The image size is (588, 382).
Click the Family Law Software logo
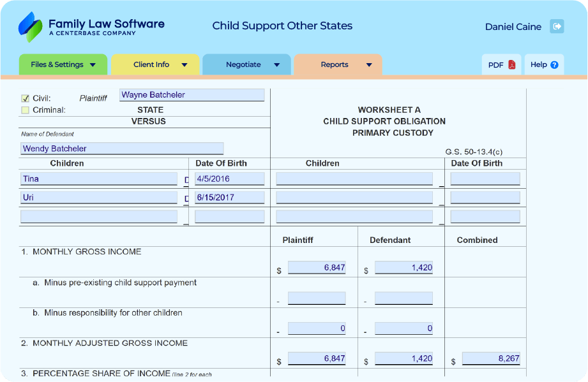pyautogui.click(x=91, y=27)
